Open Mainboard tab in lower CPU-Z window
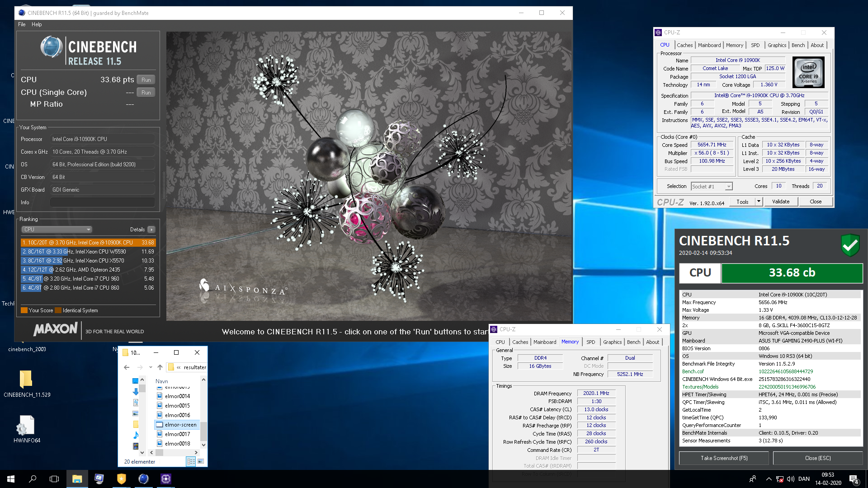 coord(545,342)
